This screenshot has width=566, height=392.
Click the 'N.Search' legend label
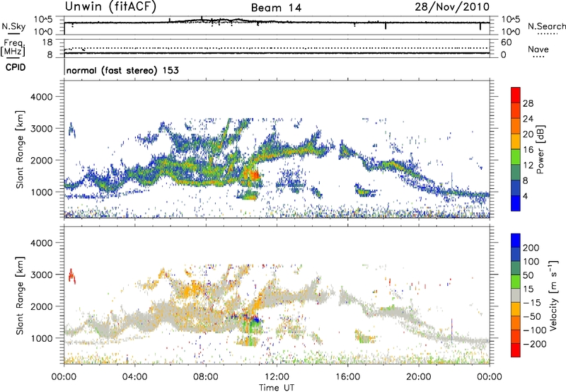(x=546, y=26)
